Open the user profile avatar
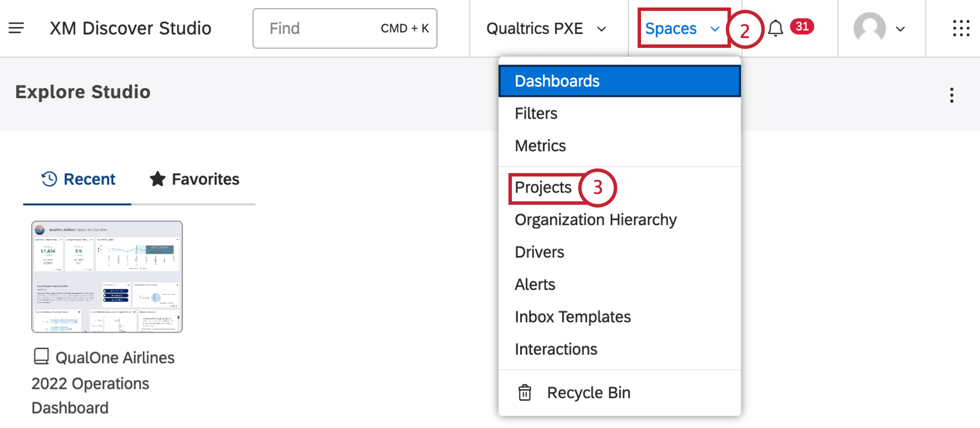980x428 pixels. [869, 28]
